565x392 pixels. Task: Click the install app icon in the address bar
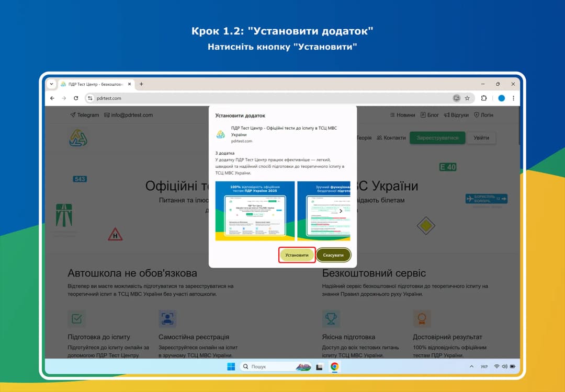pyautogui.click(x=456, y=98)
